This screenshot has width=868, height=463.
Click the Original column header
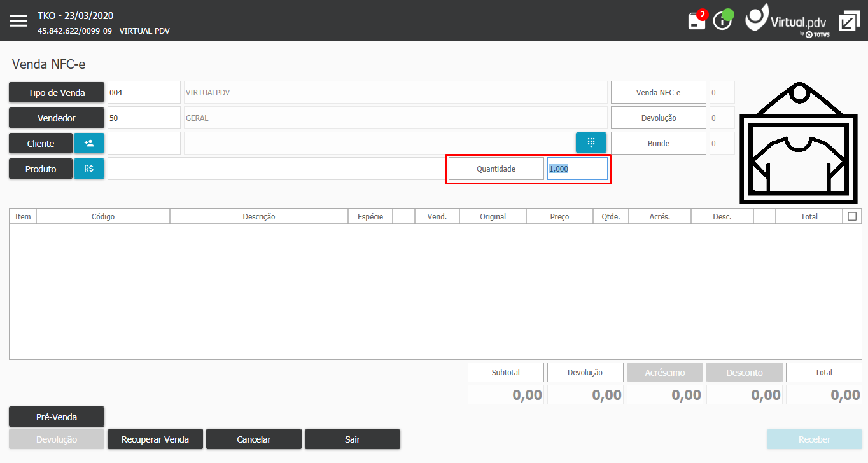point(493,216)
